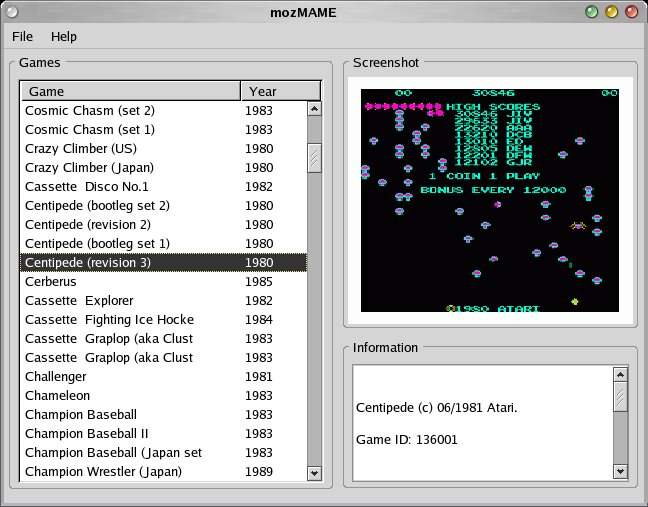648x507 pixels.
Task: Sort list by Year column header
Action: tap(281, 91)
